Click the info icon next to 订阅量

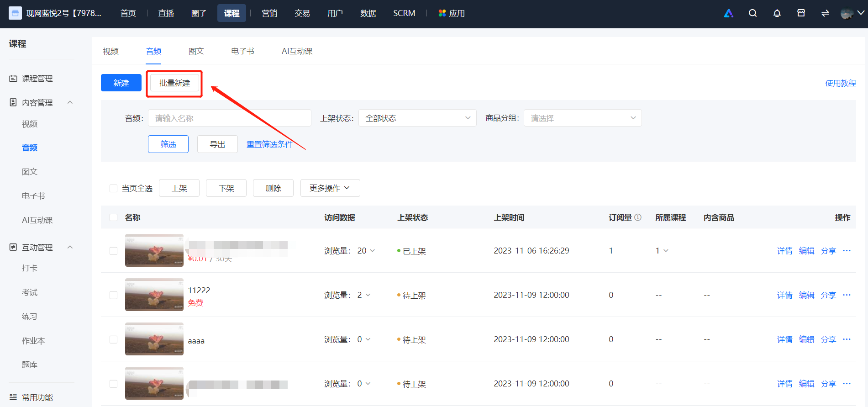coord(638,217)
